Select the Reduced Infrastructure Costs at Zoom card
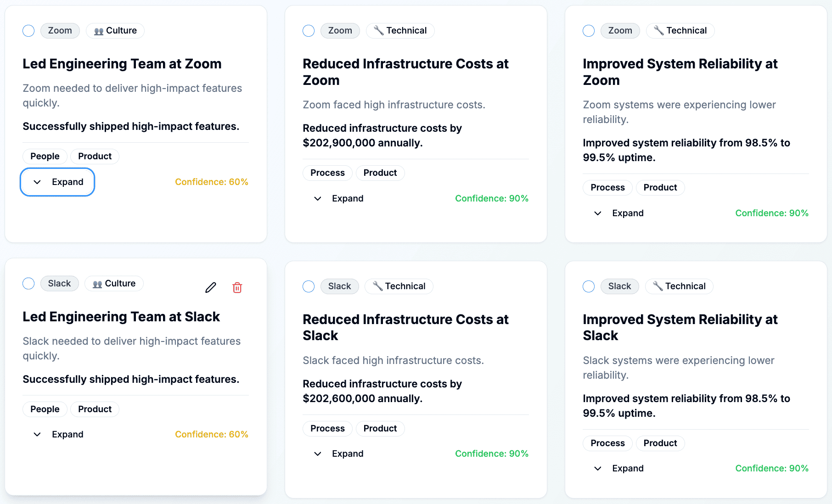832x504 pixels. click(309, 31)
